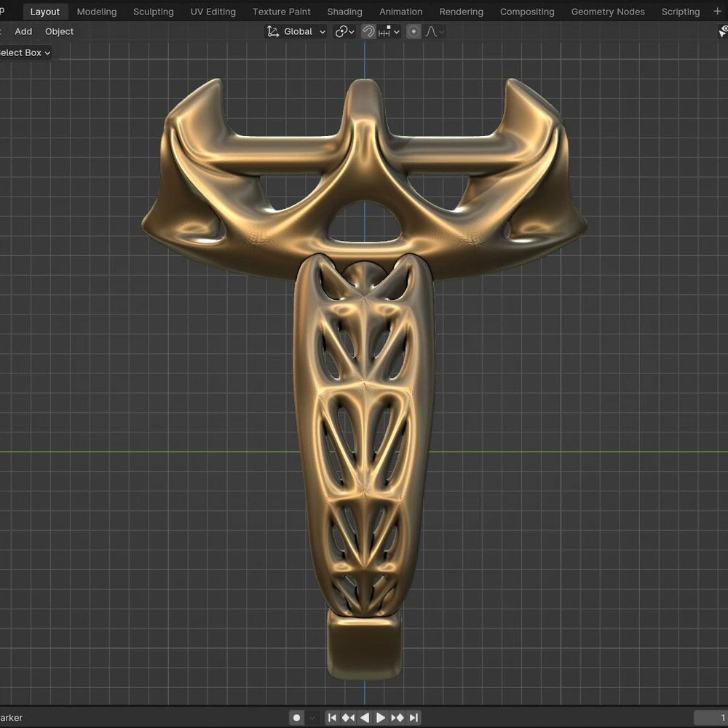Jump to the last frame
This screenshot has height=728, width=728.
click(x=414, y=717)
